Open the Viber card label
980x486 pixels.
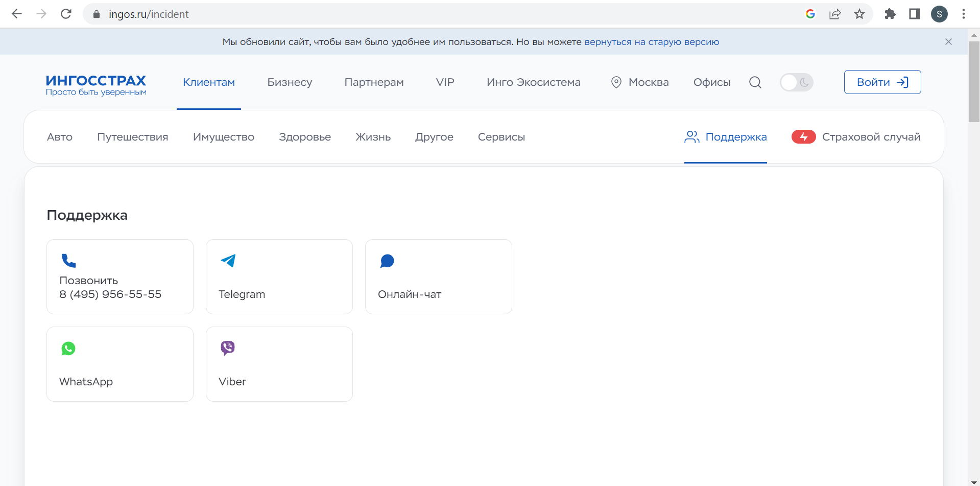click(232, 382)
